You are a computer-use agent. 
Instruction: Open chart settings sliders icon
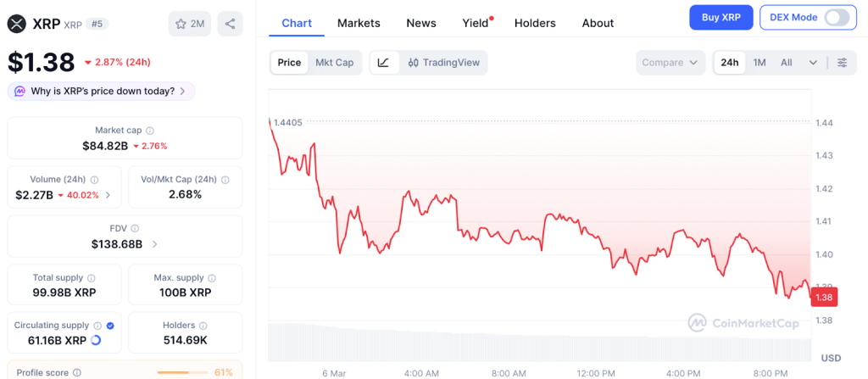click(842, 63)
